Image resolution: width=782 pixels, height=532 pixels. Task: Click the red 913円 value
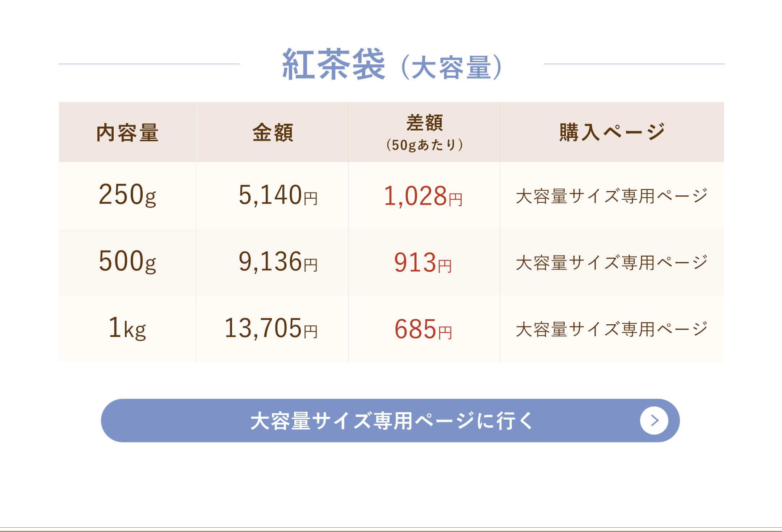tap(423, 262)
